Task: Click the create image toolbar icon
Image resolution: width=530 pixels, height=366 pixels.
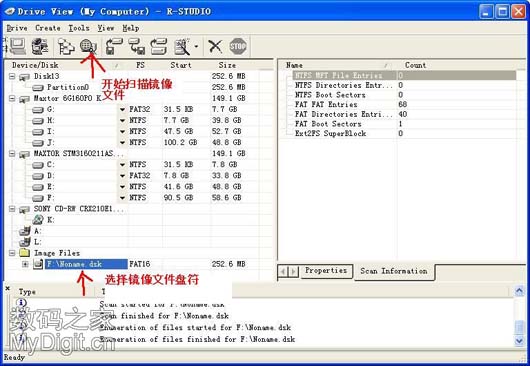Action: pos(114,46)
